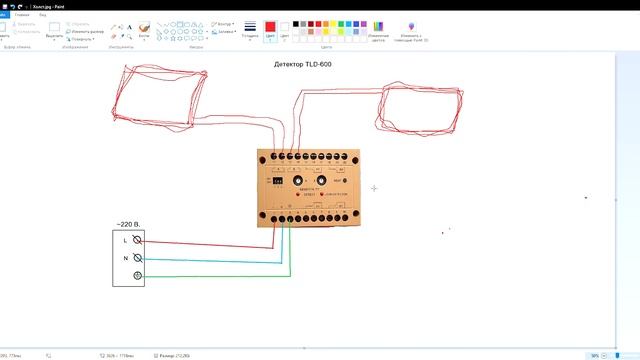Select the Fill with color bucket tool
The image size is (640, 360).
coord(121,27)
